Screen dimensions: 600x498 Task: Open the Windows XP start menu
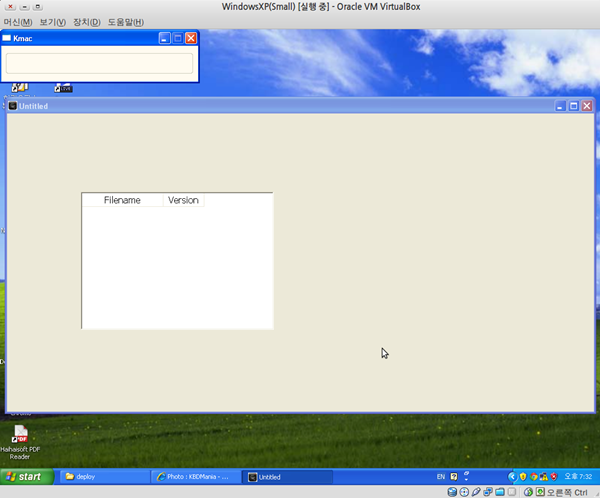point(26,477)
